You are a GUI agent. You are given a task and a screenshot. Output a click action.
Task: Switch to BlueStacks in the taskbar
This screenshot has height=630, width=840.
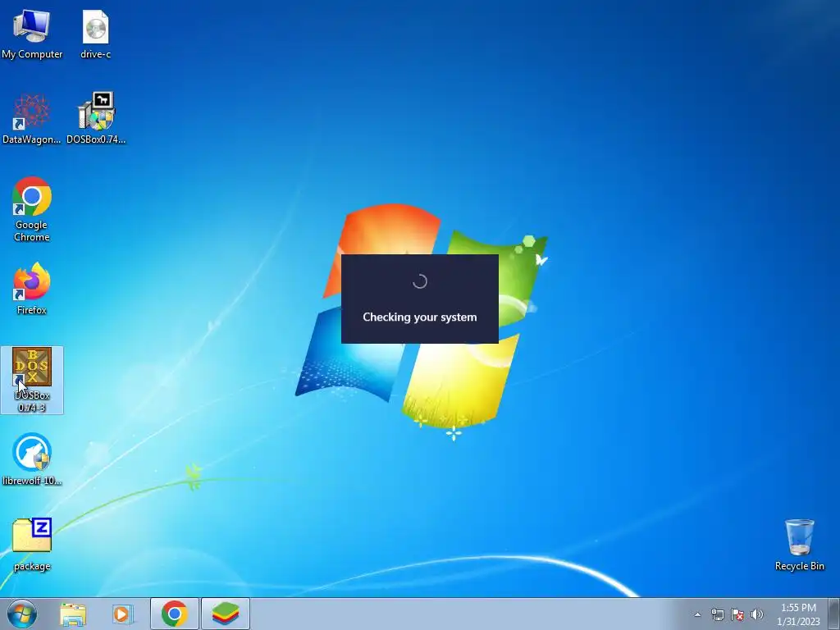[x=226, y=614]
